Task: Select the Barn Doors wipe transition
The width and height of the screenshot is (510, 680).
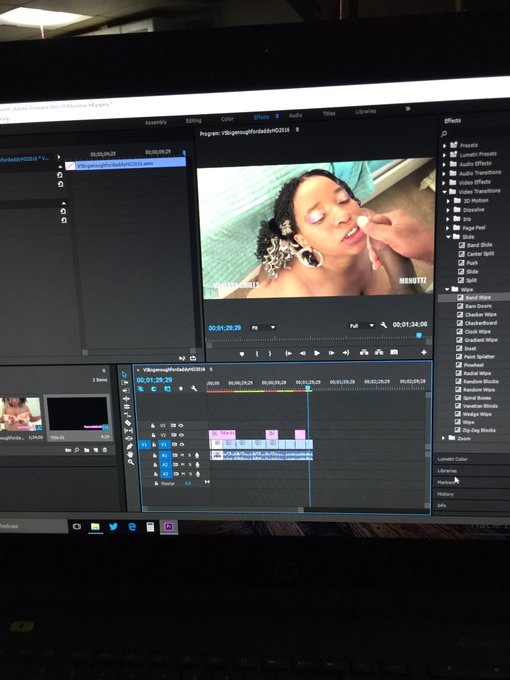Action: (x=478, y=306)
